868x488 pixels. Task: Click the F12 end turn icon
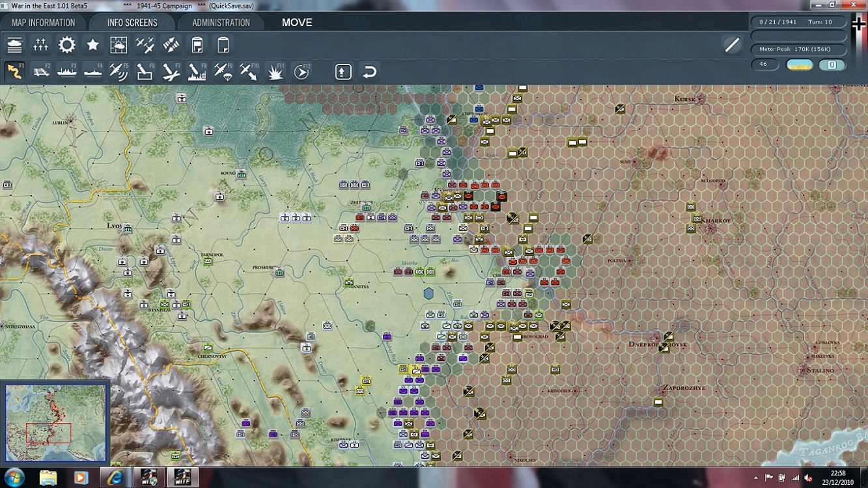point(301,72)
